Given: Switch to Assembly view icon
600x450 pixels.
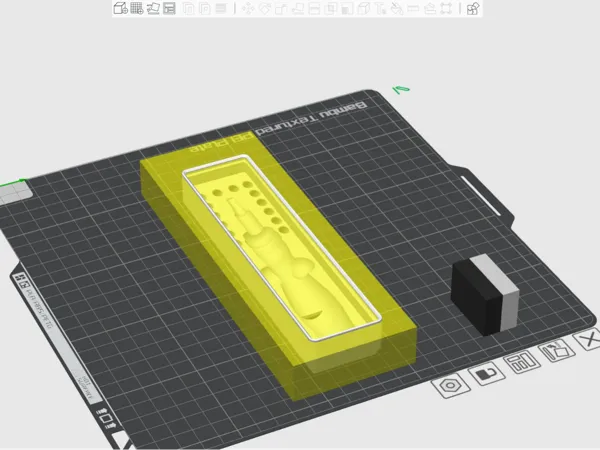Looking at the screenshot, I should pyautogui.click(x=473, y=8).
